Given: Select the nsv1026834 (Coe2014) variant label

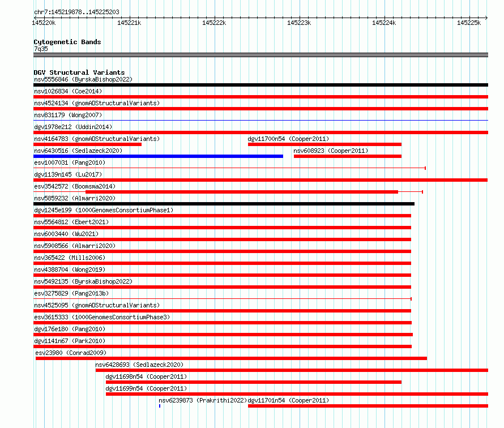Looking at the screenshot, I should click(x=68, y=91).
